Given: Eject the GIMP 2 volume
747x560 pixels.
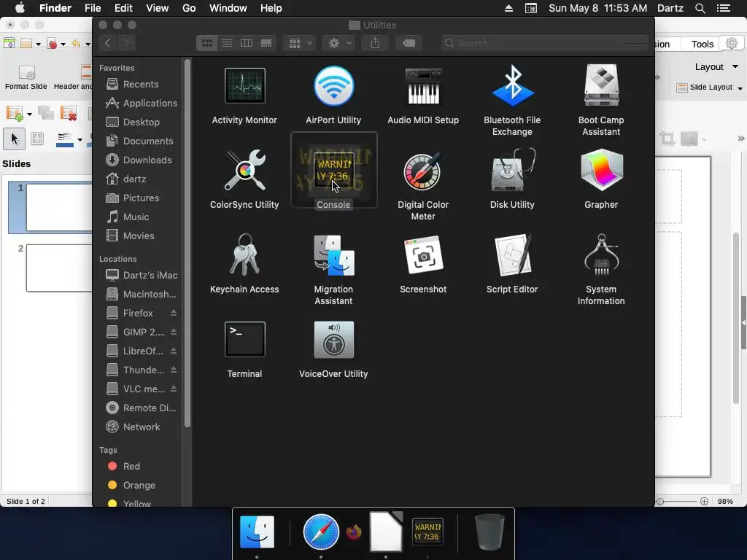Looking at the screenshot, I should pos(174,332).
